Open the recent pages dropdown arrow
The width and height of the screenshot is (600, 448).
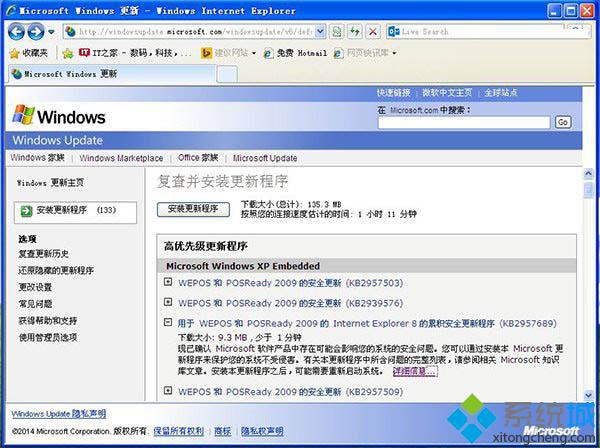pos(51,32)
